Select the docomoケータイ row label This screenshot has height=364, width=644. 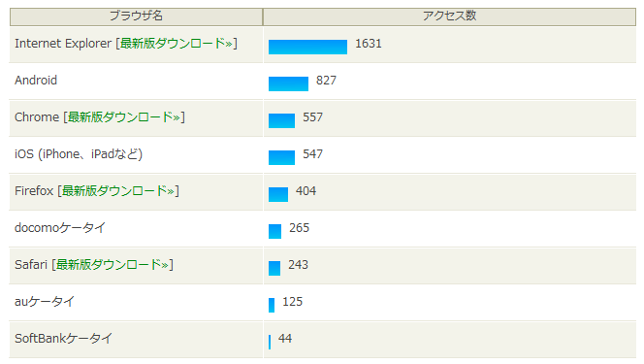tap(60, 227)
